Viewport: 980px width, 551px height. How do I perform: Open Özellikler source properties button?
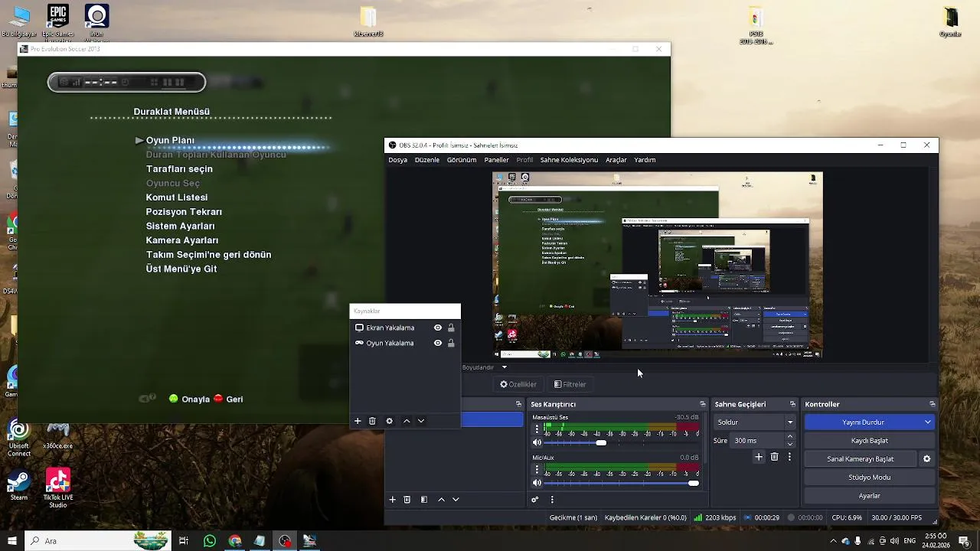[x=518, y=384]
